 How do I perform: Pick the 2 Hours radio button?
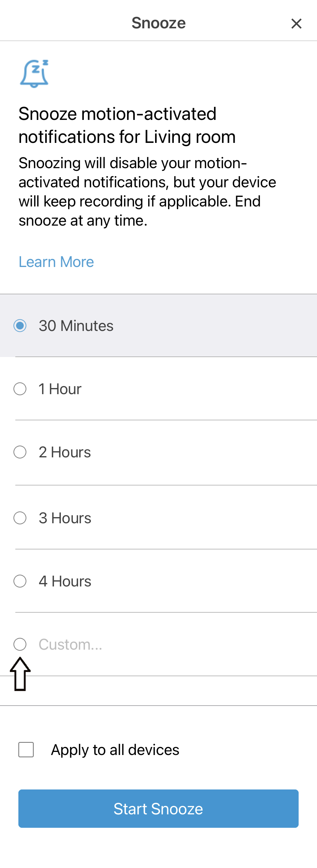[x=20, y=452]
